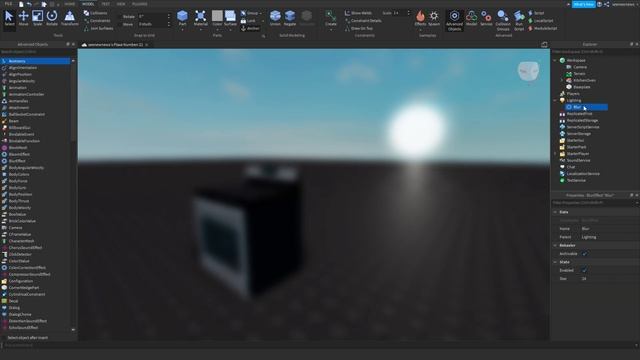Click the undo arrow in quick access
This screenshot has width=640, height=360.
[x=29, y=4]
